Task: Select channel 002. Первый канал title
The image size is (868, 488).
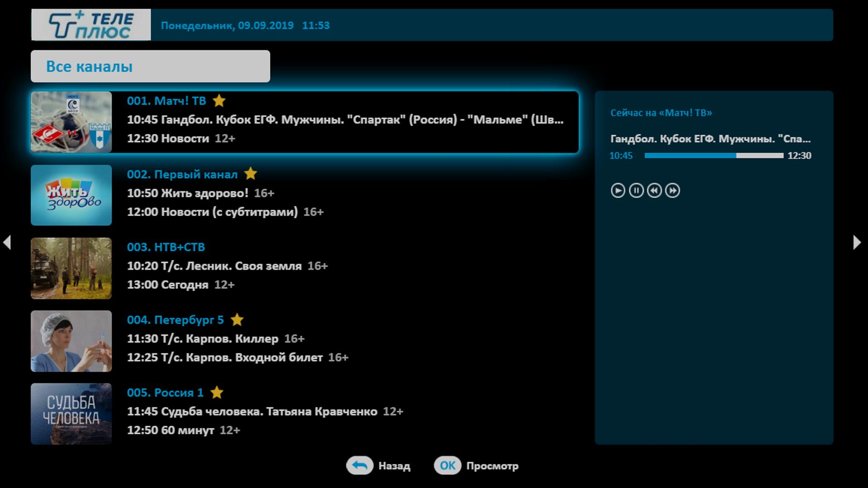Action: pyautogui.click(x=182, y=174)
